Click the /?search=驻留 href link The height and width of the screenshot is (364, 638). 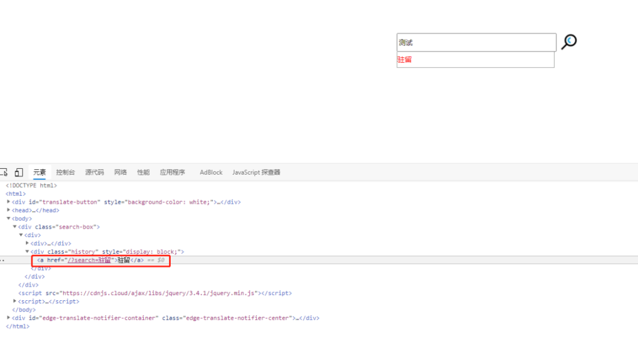coord(89,260)
